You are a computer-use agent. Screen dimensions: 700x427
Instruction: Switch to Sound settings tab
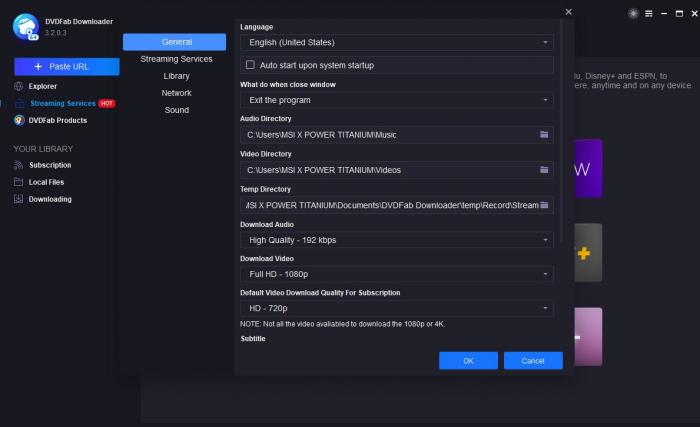pos(176,110)
